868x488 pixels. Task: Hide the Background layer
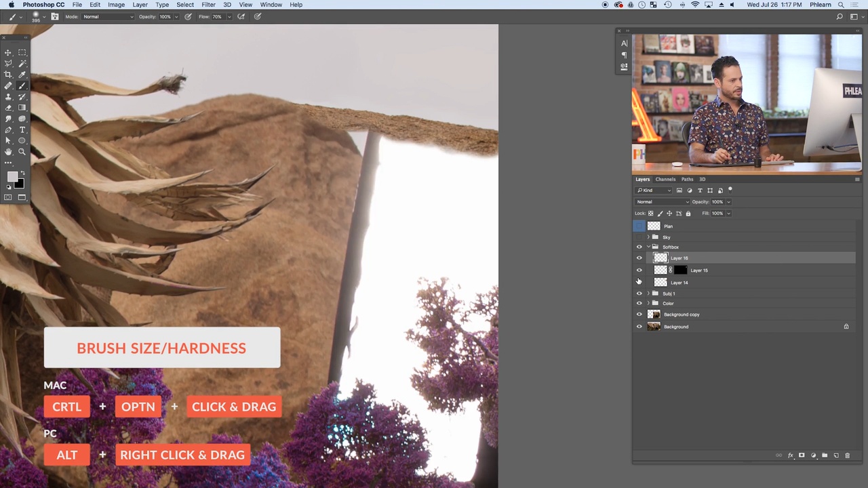click(x=639, y=327)
